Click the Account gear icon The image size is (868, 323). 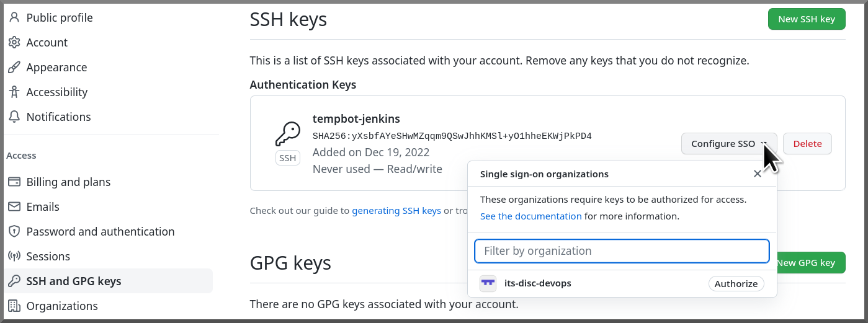(14, 42)
